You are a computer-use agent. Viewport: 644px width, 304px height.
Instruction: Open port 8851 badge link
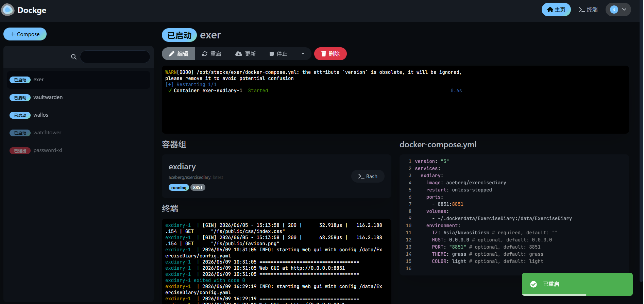pyautogui.click(x=198, y=188)
